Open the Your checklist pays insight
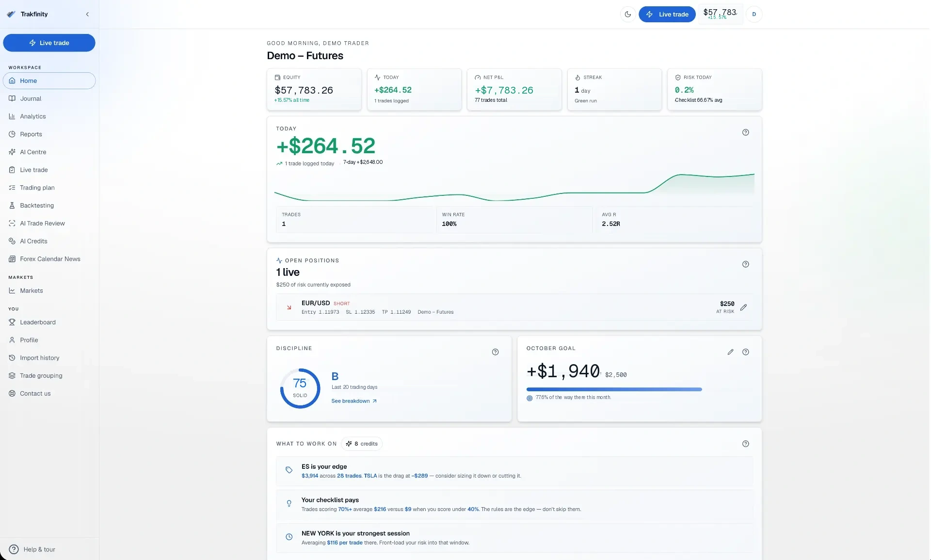 [514, 505]
